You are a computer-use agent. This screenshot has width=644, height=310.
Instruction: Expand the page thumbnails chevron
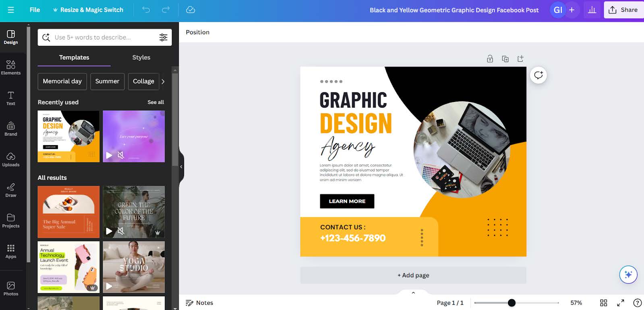[x=413, y=293]
